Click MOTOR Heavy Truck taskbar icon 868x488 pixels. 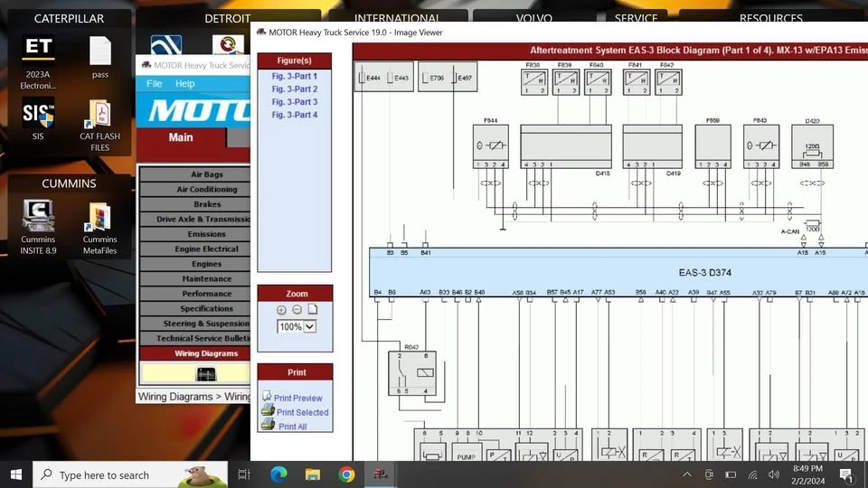pyautogui.click(x=381, y=474)
